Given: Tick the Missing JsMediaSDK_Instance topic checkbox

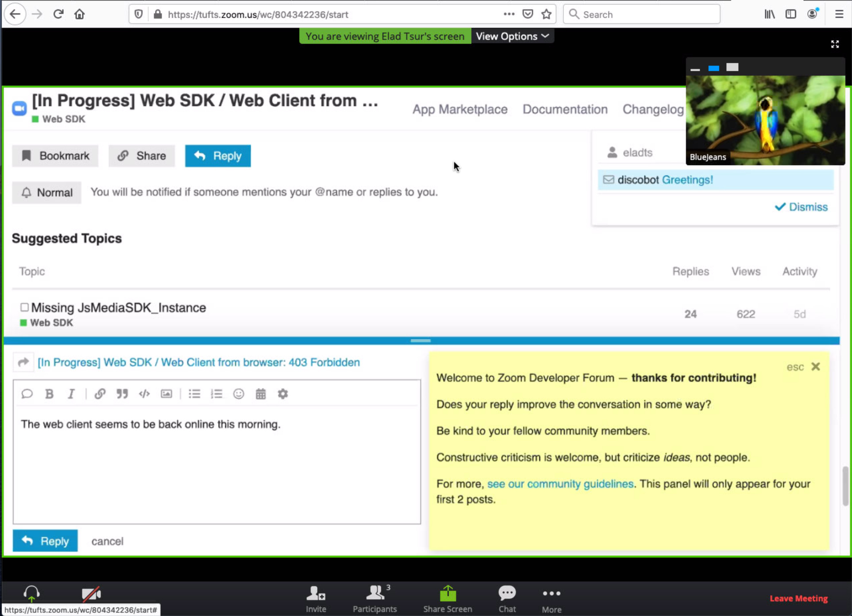Looking at the screenshot, I should coord(24,307).
